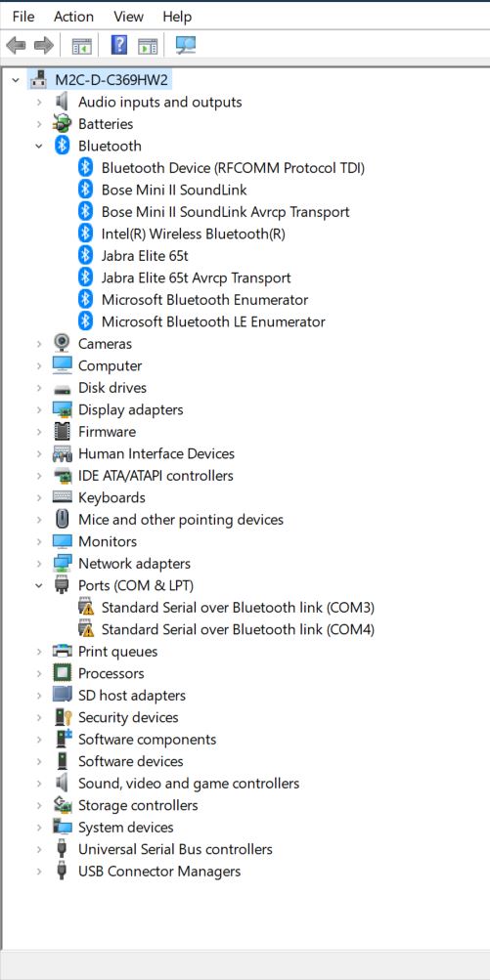490x980 pixels.
Task: Click the Forward arrow toolbar icon
Action: (43, 45)
